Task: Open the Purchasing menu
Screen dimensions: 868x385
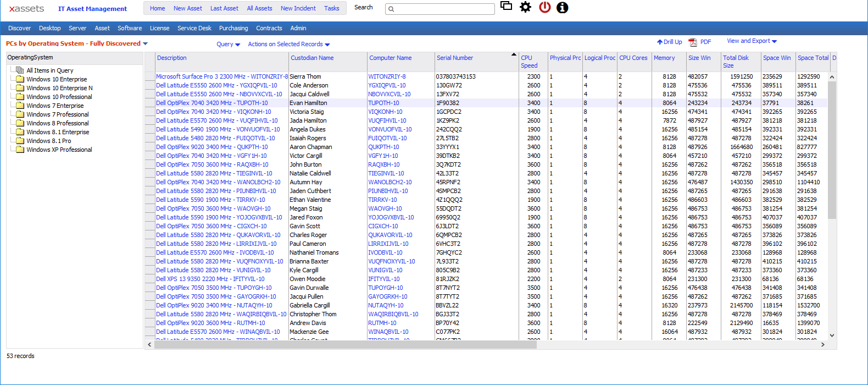Action: pos(233,28)
